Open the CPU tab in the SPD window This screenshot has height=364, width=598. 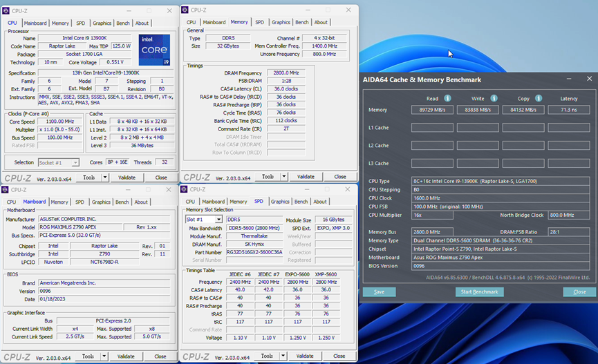pos(190,202)
